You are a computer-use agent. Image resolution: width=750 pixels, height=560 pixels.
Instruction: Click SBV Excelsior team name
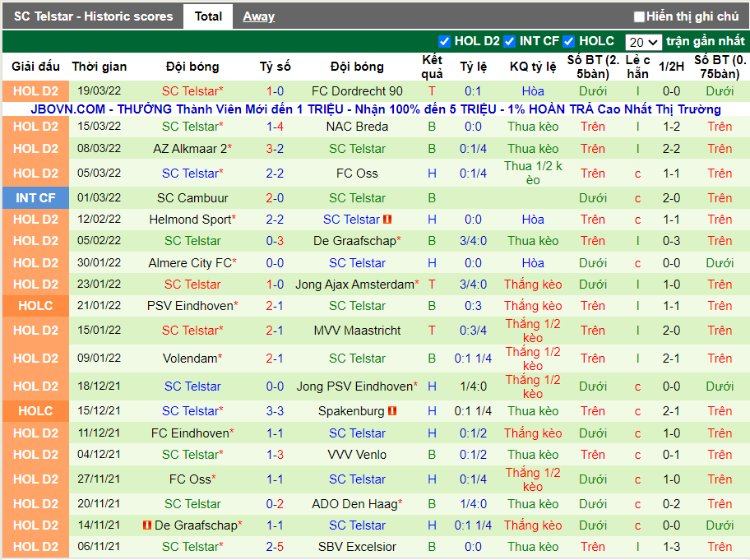(x=357, y=547)
